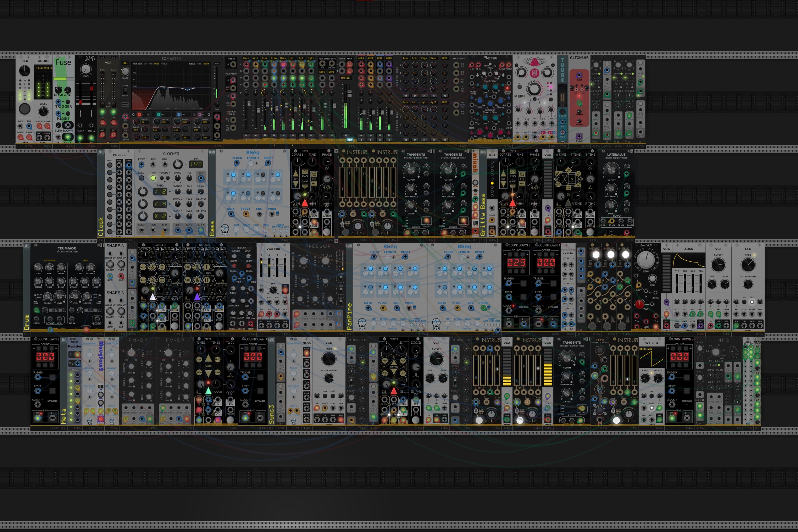798x532 pixels.
Task: Click the first Countdown 3 TRIGGER button
Action: (524, 283)
